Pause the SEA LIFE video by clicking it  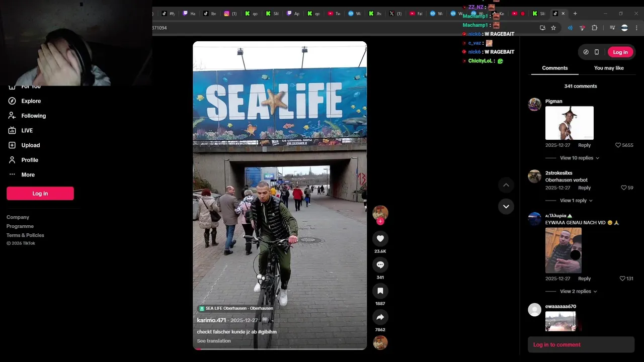coord(280,195)
